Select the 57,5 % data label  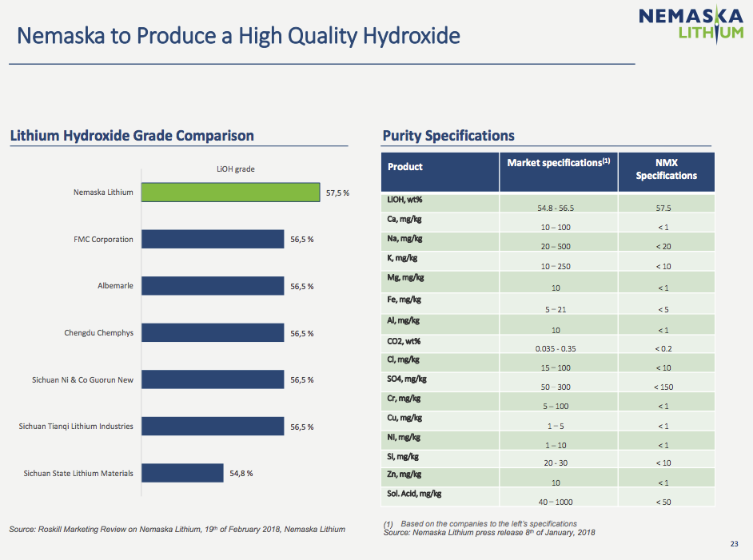(x=337, y=193)
